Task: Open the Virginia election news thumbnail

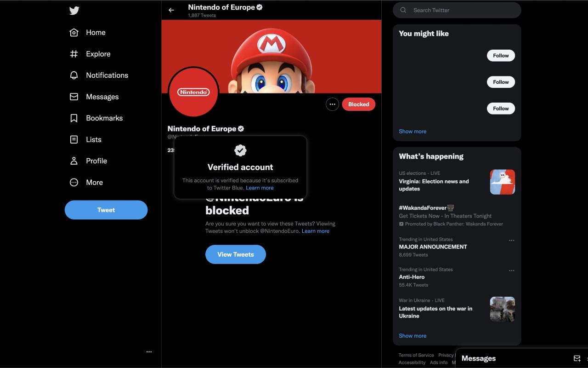Action: 502,182
